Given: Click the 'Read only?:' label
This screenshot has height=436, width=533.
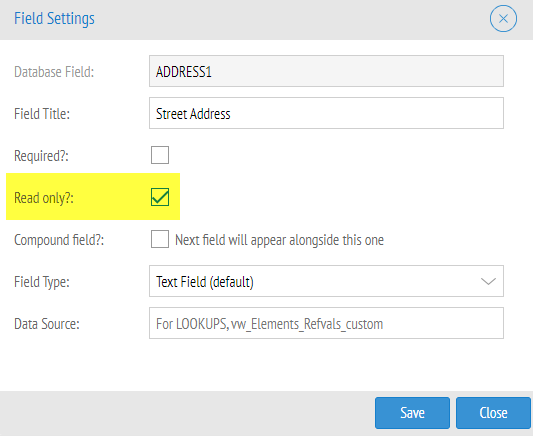Looking at the screenshot, I should (x=44, y=198).
